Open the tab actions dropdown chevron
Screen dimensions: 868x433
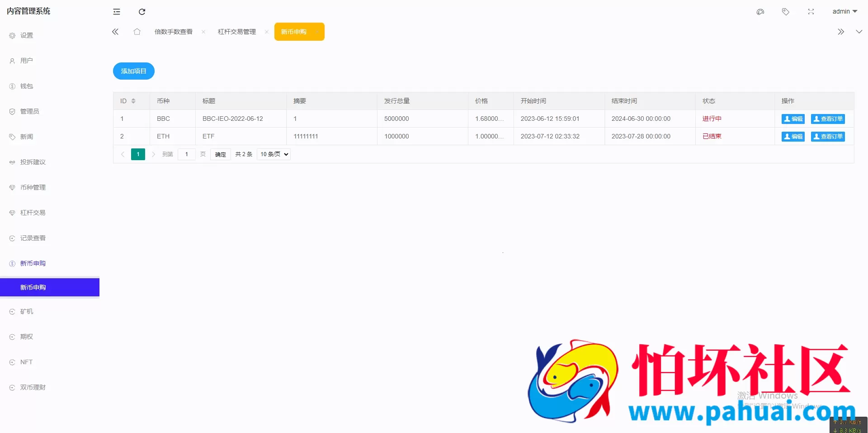tap(859, 32)
